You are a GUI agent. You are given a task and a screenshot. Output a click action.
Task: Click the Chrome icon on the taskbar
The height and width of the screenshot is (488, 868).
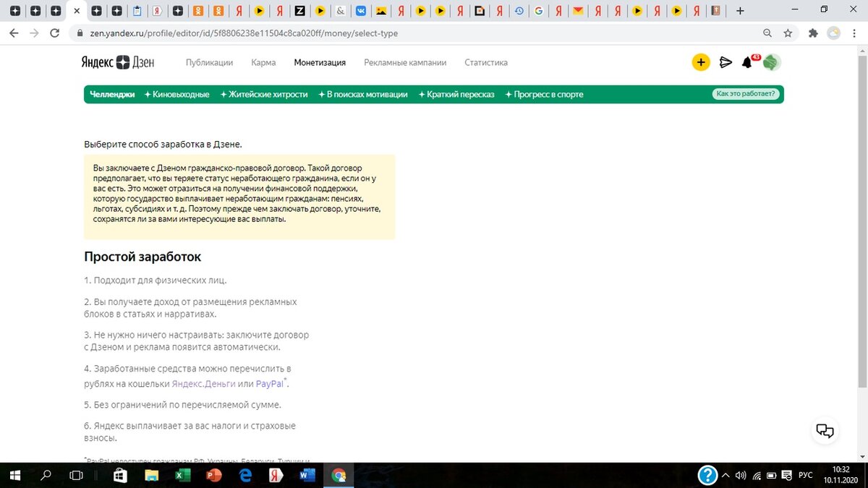point(338,475)
